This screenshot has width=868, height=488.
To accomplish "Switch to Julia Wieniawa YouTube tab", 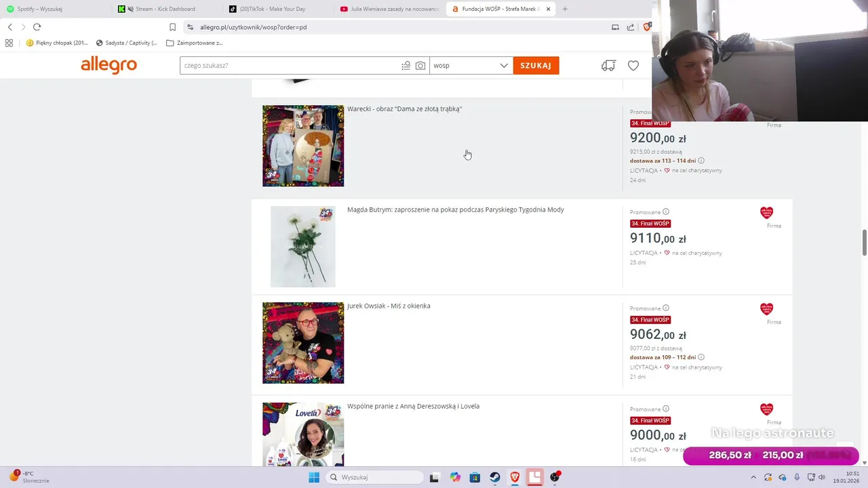I will [390, 9].
